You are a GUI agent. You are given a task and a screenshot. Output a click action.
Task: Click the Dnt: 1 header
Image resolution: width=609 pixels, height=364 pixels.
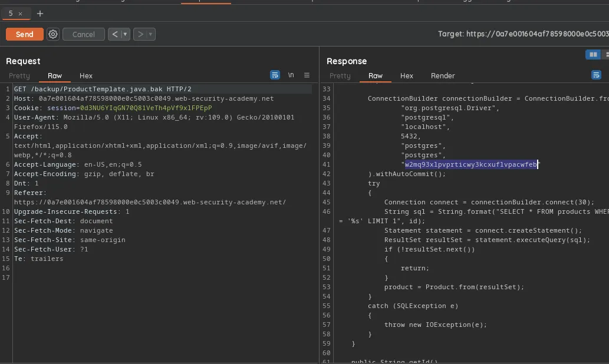tap(26, 183)
